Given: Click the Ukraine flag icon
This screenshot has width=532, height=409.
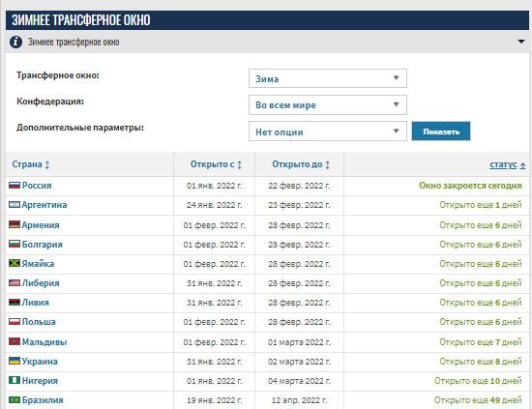Looking at the screenshot, I should (15, 361).
